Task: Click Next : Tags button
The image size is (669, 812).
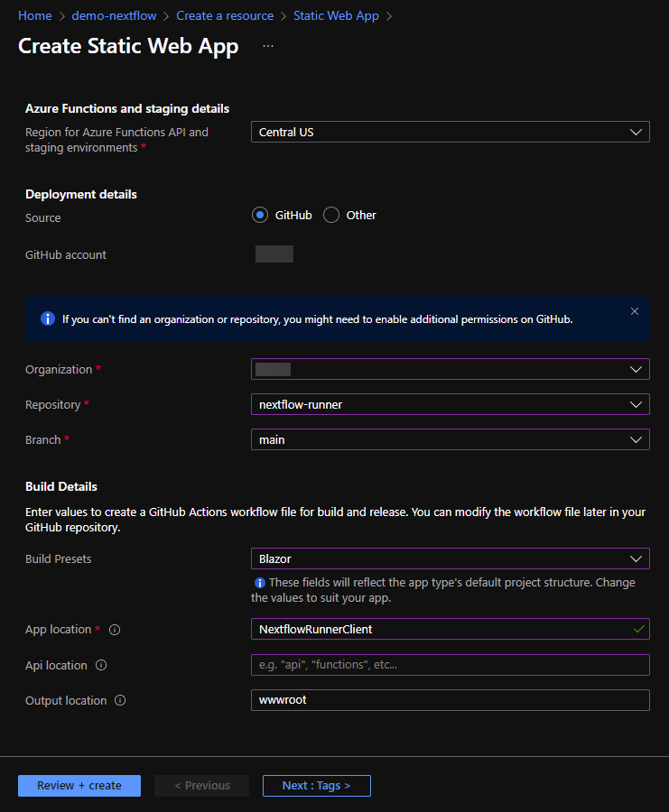Action: [317, 786]
